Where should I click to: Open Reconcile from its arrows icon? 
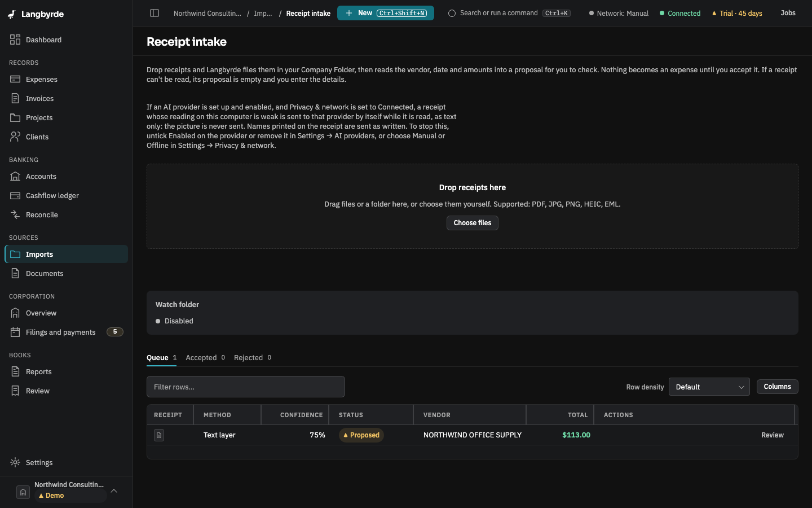(x=15, y=214)
